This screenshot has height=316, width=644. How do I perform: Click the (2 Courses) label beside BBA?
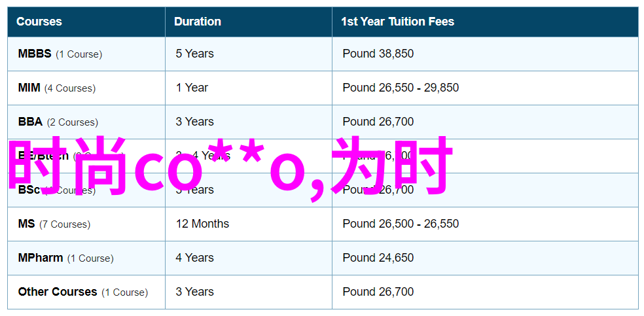click(72, 122)
